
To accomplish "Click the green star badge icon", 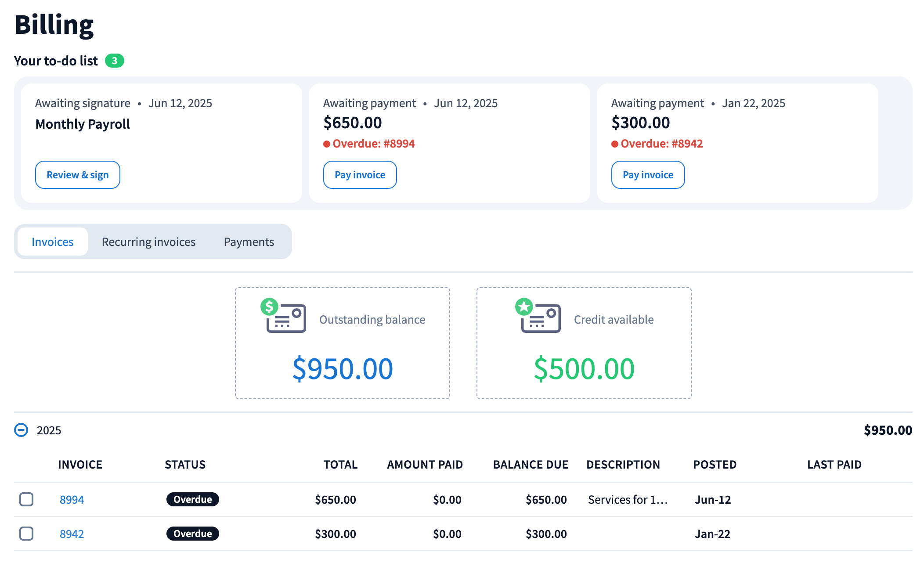I will 524,307.
